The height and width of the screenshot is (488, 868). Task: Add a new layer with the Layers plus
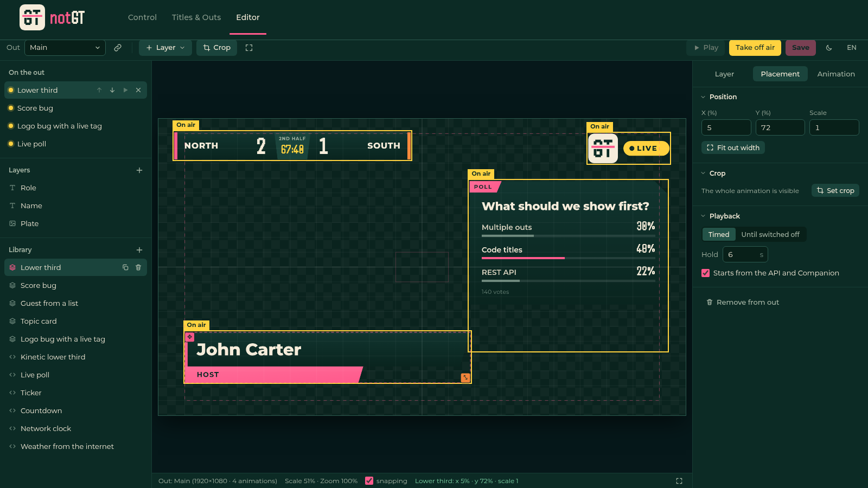click(x=139, y=170)
